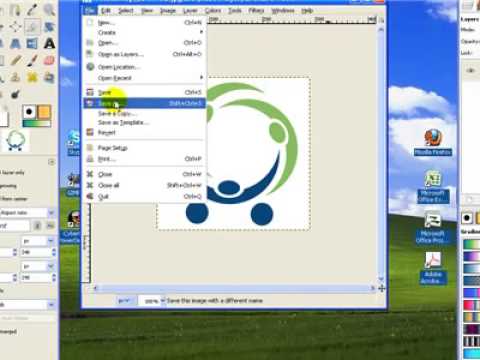Open the Fixed Aspect ratio dropdown

[x=27, y=213]
